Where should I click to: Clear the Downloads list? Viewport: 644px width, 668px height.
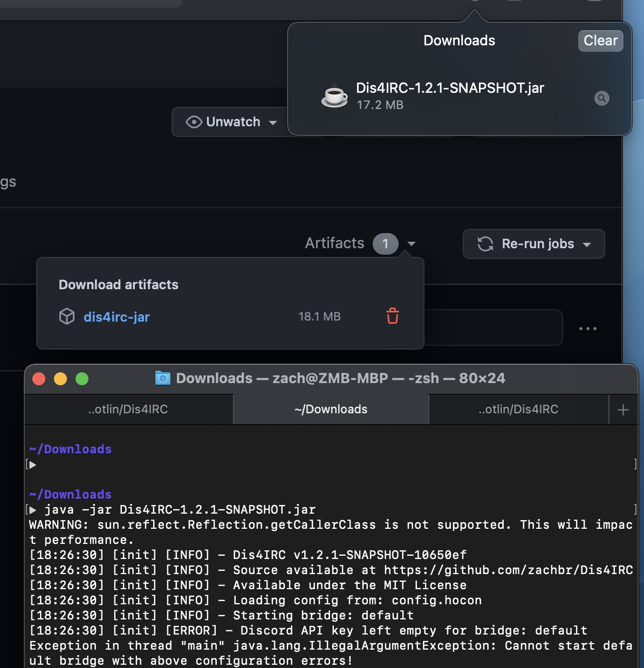tap(600, 40)
